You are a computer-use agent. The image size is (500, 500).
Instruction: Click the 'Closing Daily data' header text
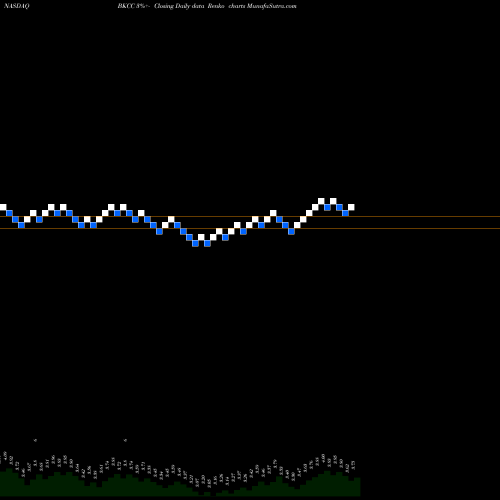pos(179,6)
